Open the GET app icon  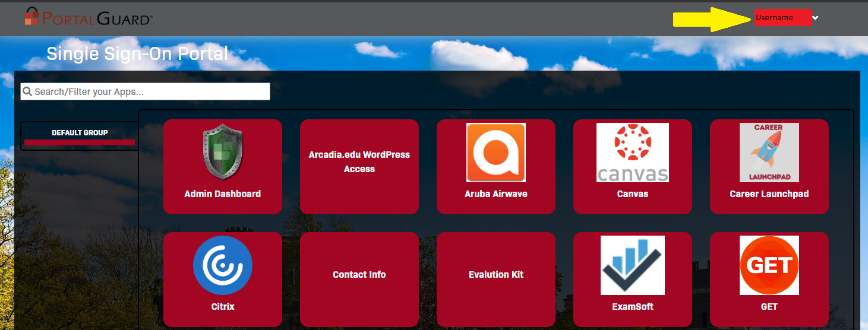(x=769, y=265)
